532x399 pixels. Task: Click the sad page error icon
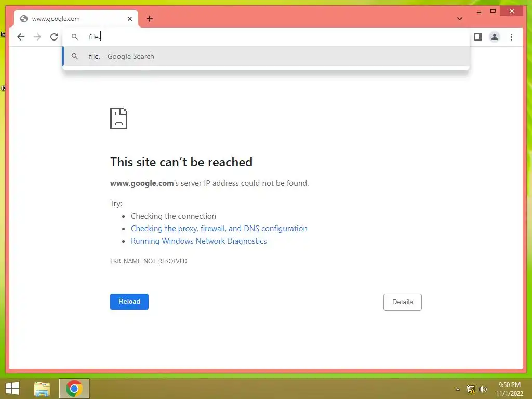click(x=119, y=118)
